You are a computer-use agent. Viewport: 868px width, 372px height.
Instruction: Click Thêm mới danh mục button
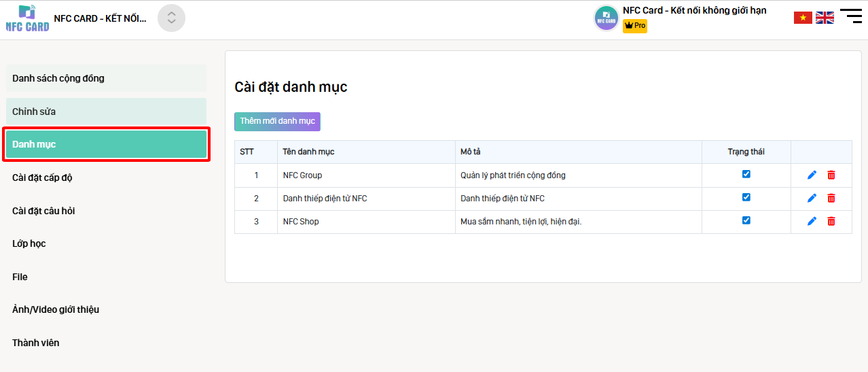[277, 121]
